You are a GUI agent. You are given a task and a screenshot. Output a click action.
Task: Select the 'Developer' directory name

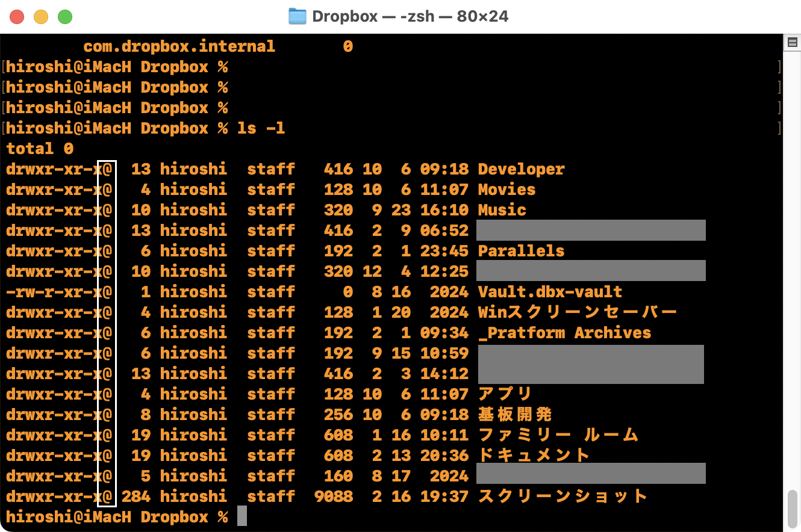point(520,169)
